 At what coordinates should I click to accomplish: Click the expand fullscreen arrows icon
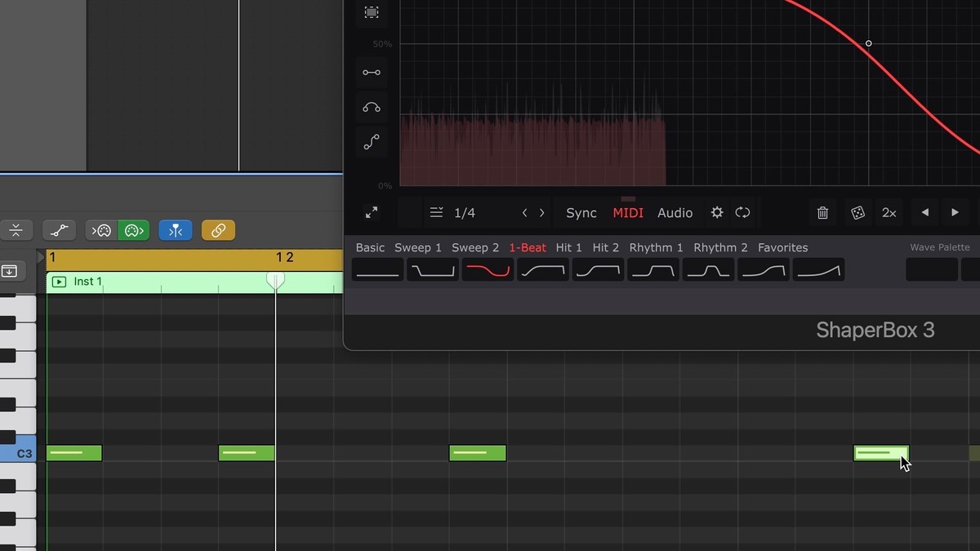372,213
